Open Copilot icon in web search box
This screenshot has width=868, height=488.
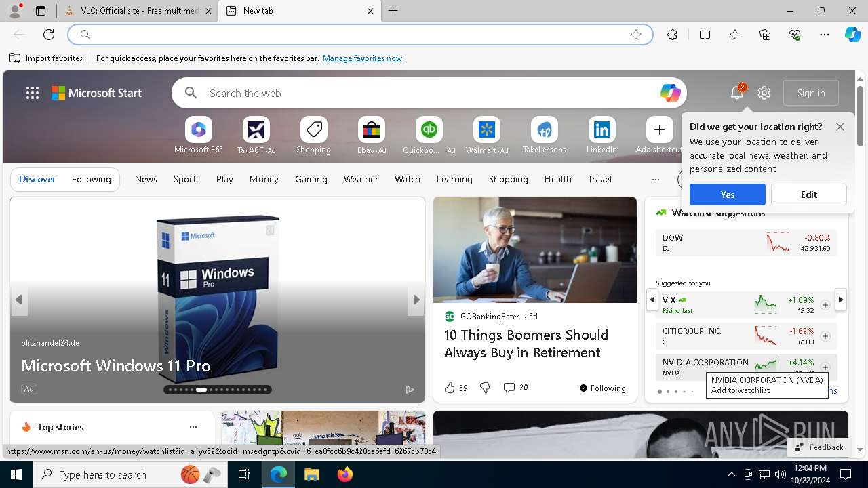pos(670,93)
